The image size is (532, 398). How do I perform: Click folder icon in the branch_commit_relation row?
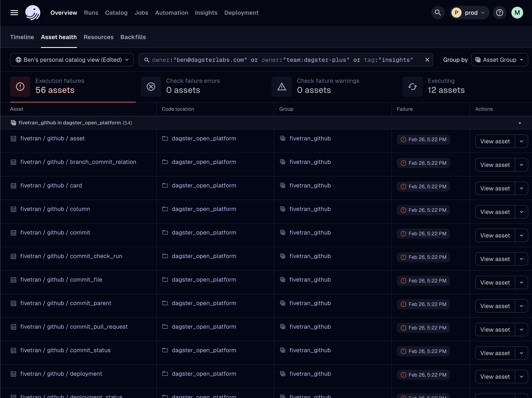tap(165, 162)
